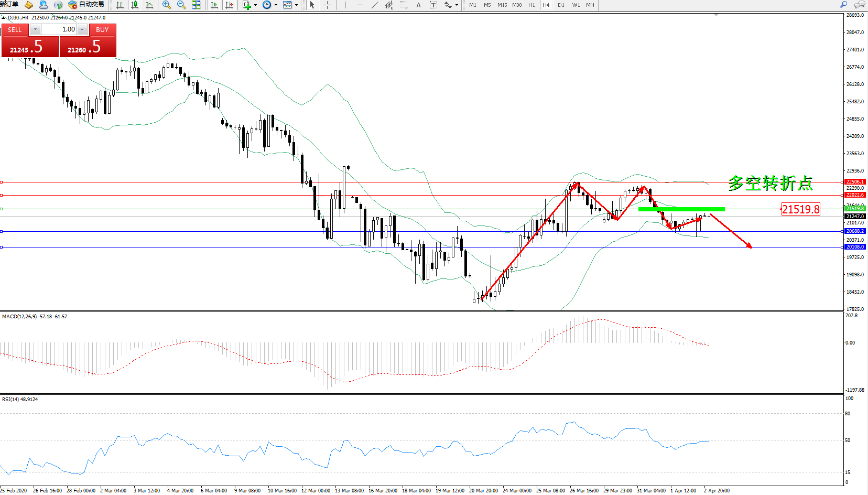Switch to the D1 timeframe
Image resolution: width=868 pixels, height=495 pixels.
click(561, 5)
